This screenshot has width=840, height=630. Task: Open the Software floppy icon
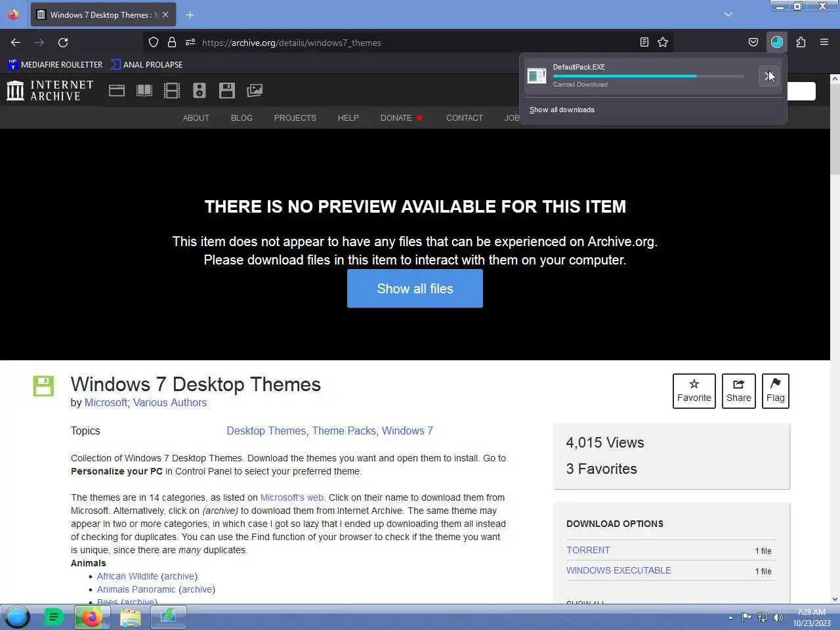pos(227,91)
